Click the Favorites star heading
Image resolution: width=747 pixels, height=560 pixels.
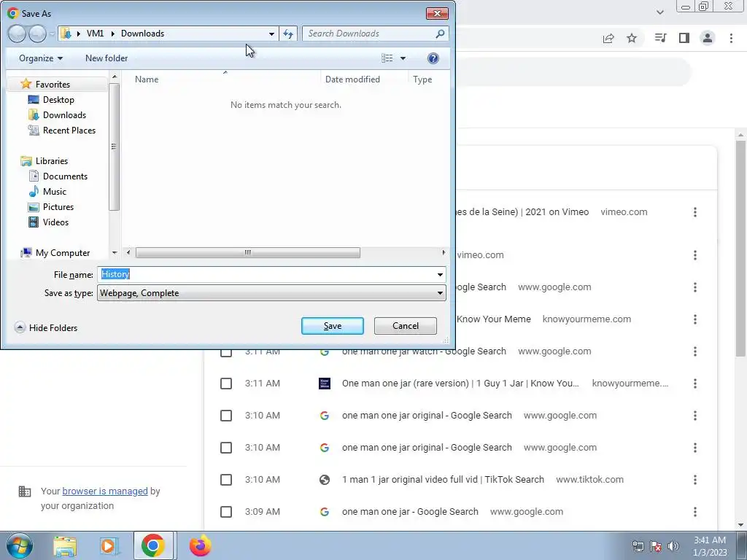pyautogui.click(x=53, y=85)
